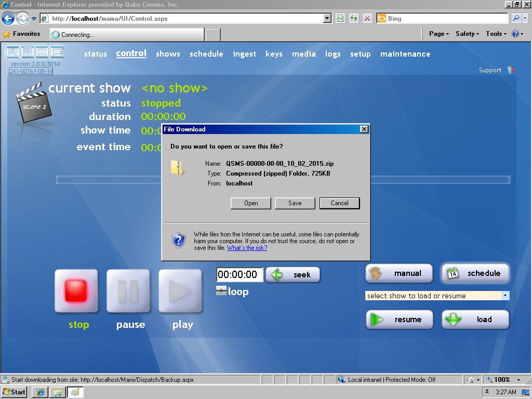Screen dimensions: 532x399
Task: Click the search magnifier icon
Action: [x=516, y=18]
